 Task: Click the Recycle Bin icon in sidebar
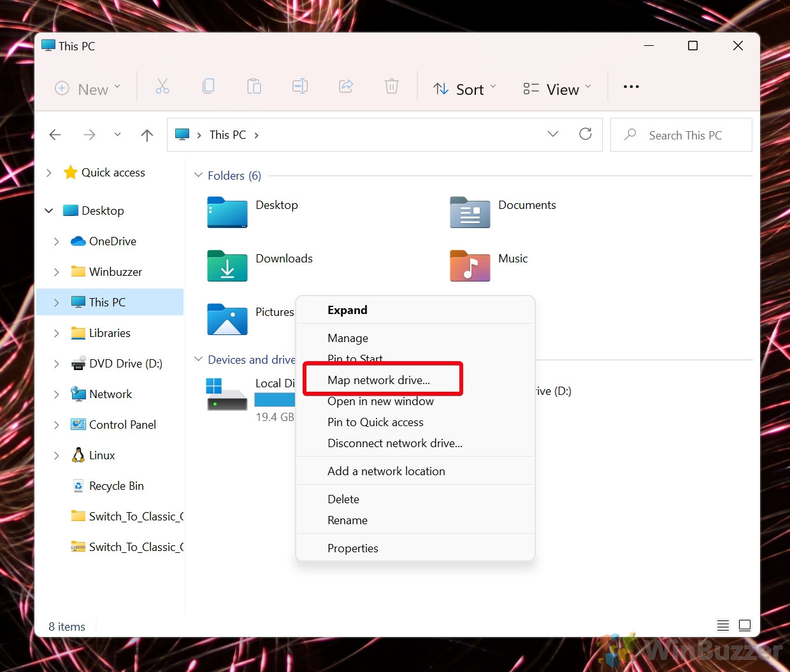pos(78,486)
